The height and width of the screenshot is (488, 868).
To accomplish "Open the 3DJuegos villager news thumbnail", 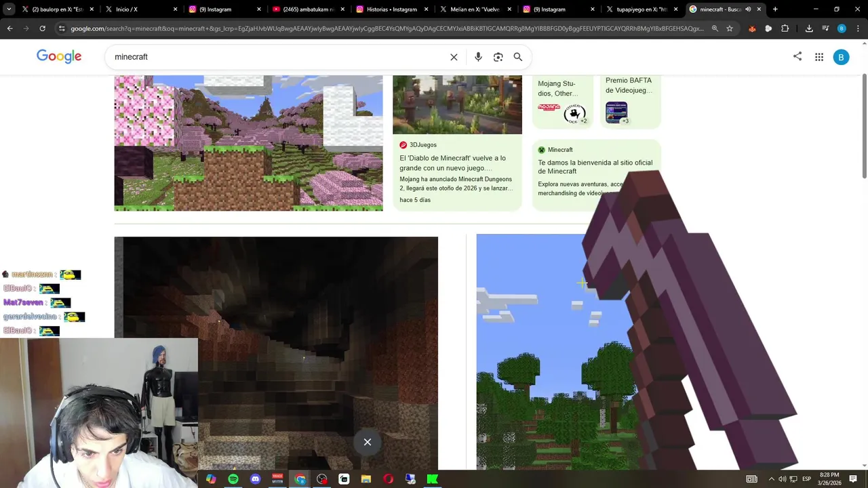I will 457,104.
